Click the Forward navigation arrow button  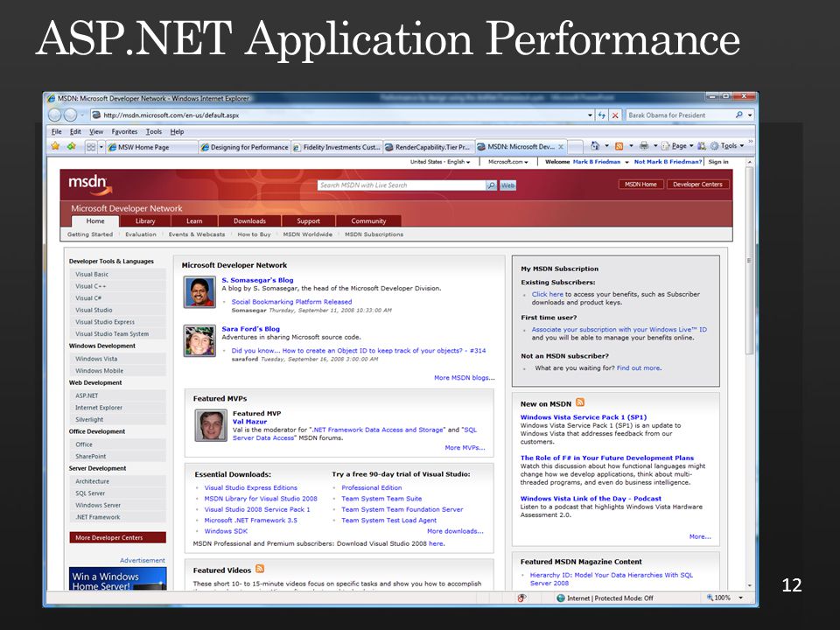pyautogui.click(x=70, y=115)
